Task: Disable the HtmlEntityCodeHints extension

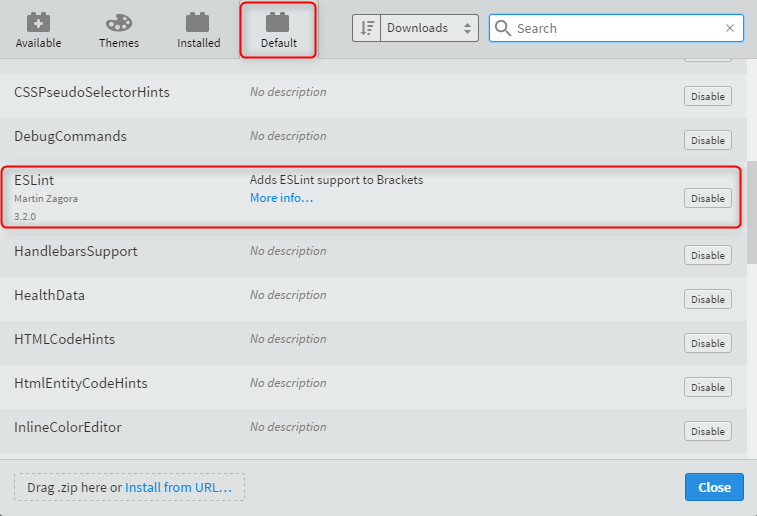Action: [x=707, y=387]
